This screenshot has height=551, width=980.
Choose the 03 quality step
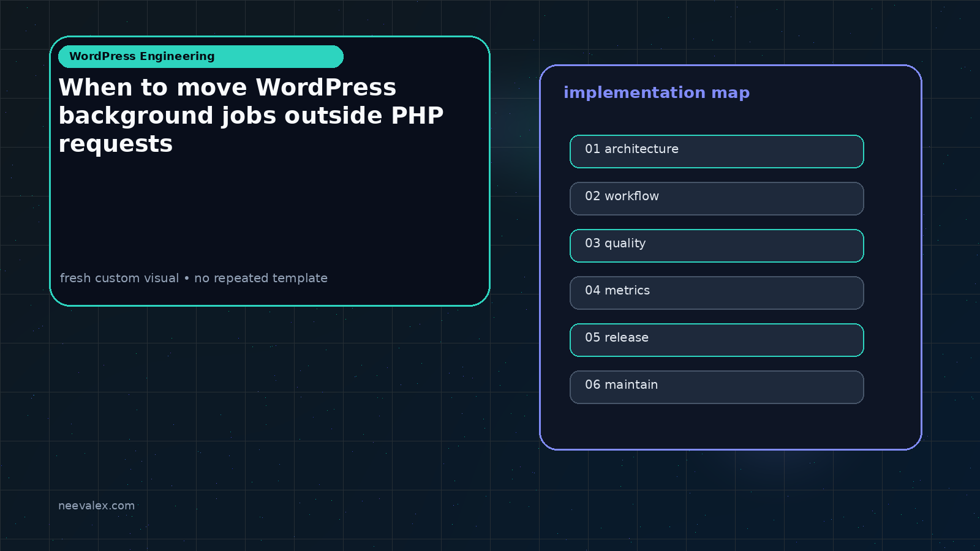(717, 246)
